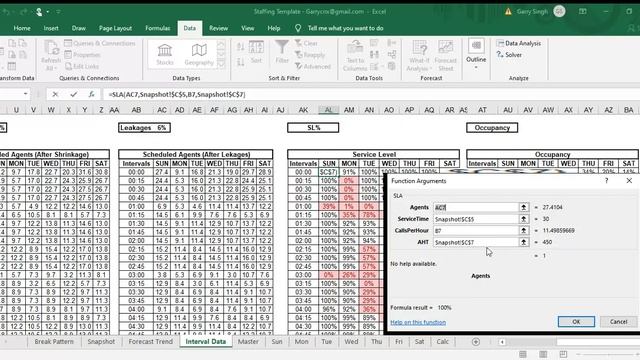Click Properties in Queries & Connections
This screenshot has height=360, width=640.
click(82, 55)
